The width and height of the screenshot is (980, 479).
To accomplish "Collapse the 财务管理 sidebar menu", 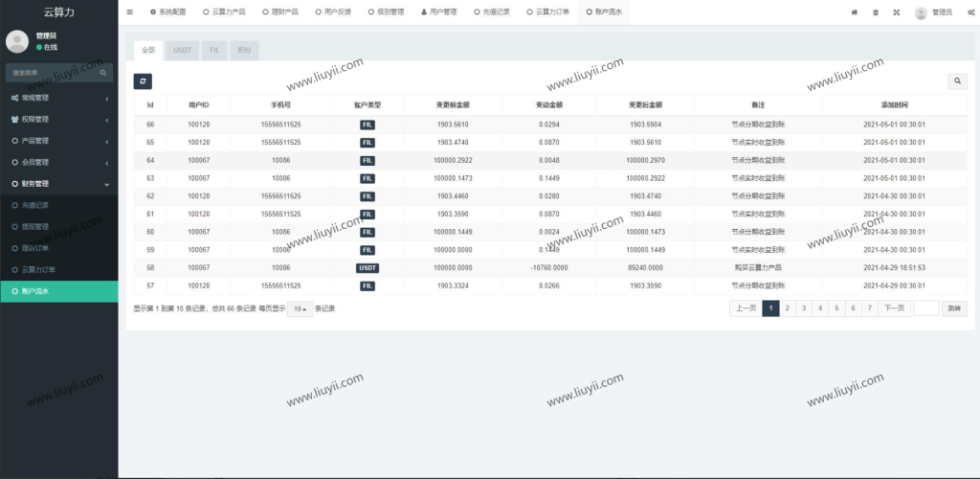I will pyautogui.click(x=59, y=184).
